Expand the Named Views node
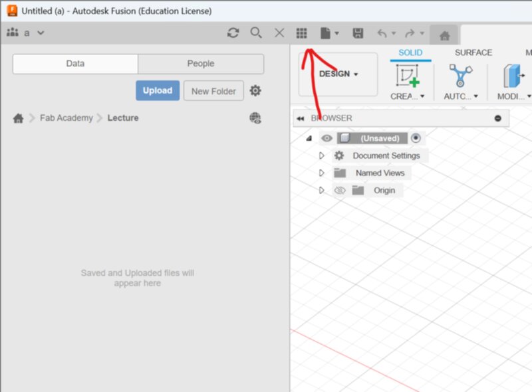 tap(321, 173)
